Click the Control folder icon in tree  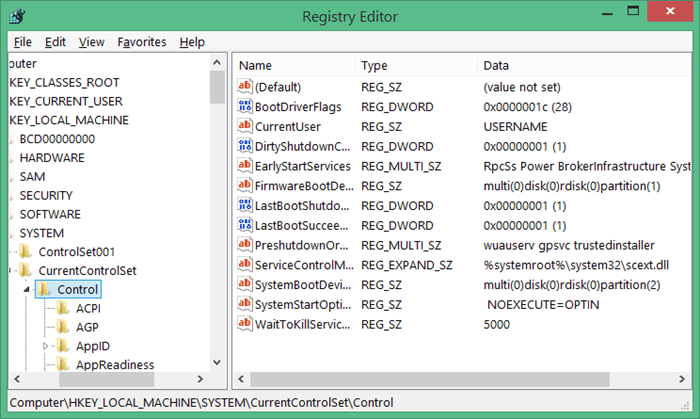click(44, 289)
